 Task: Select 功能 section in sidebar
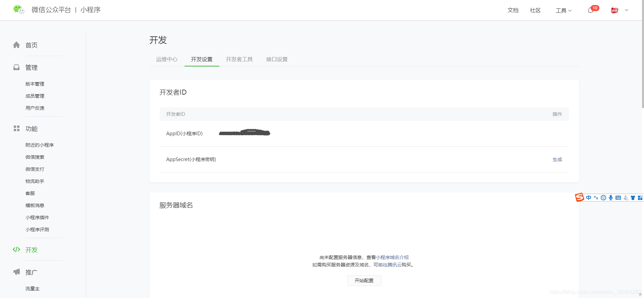[x=32, y=129]
